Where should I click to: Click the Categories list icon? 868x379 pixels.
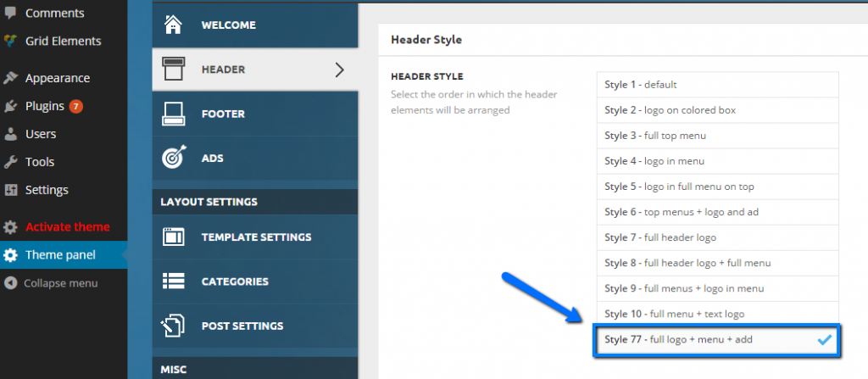pyautogui.click(x=173, y=281)
